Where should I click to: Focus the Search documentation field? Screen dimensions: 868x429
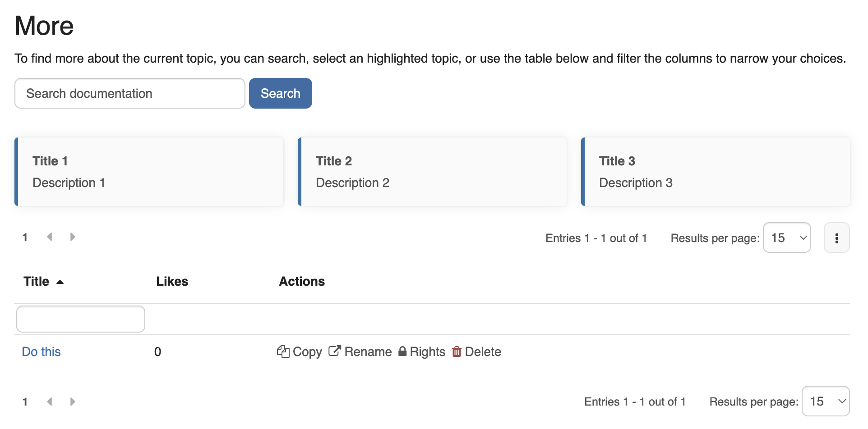coord(130,93)
